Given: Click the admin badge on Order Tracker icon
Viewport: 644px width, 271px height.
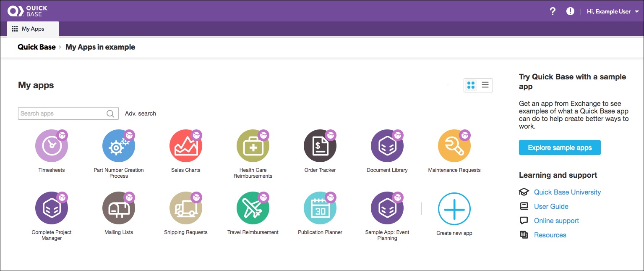Looking at the screenshot, I should (331, 135).
